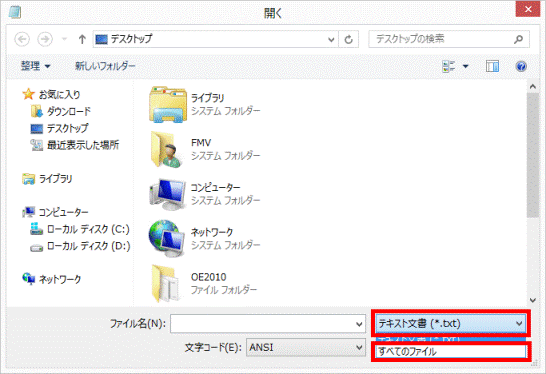Click the file list scrollbar down arrow
The height and width of the screenshot is (374, 546).
coord(532,300)
